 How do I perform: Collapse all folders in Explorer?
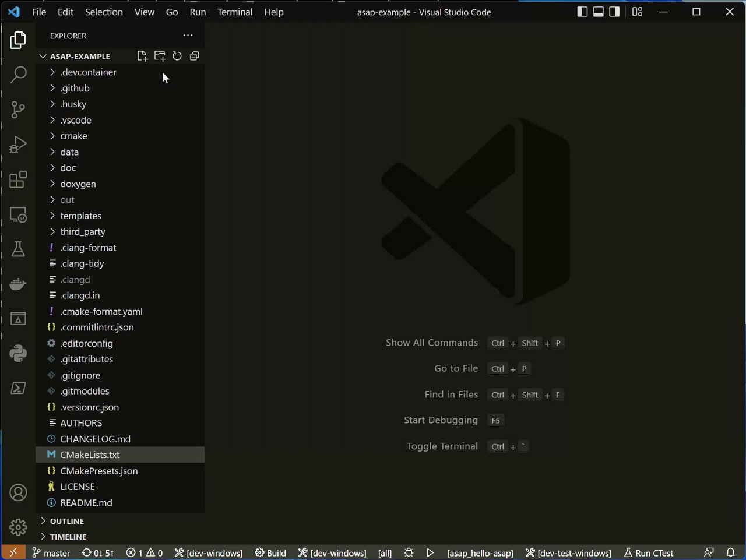click(x=195, y=56)
